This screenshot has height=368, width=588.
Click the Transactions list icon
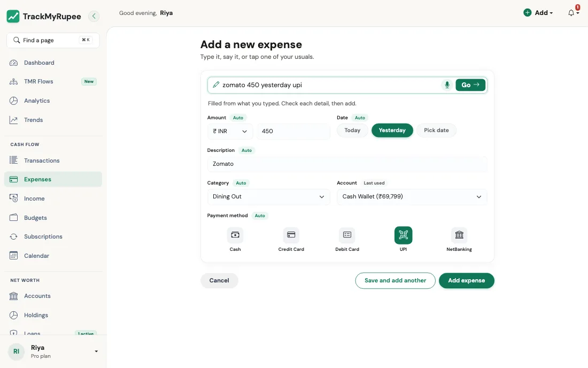[13, 160]
